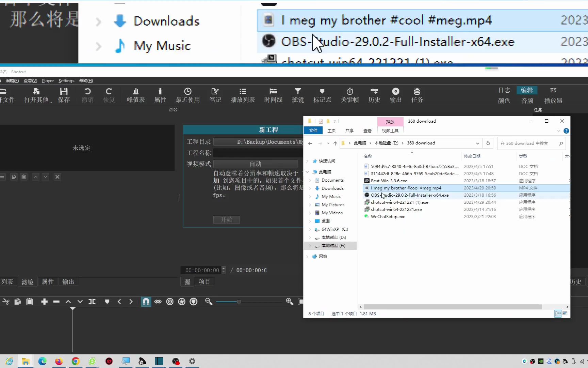Click the timeline paste clipboard icon

click(30, 302)
